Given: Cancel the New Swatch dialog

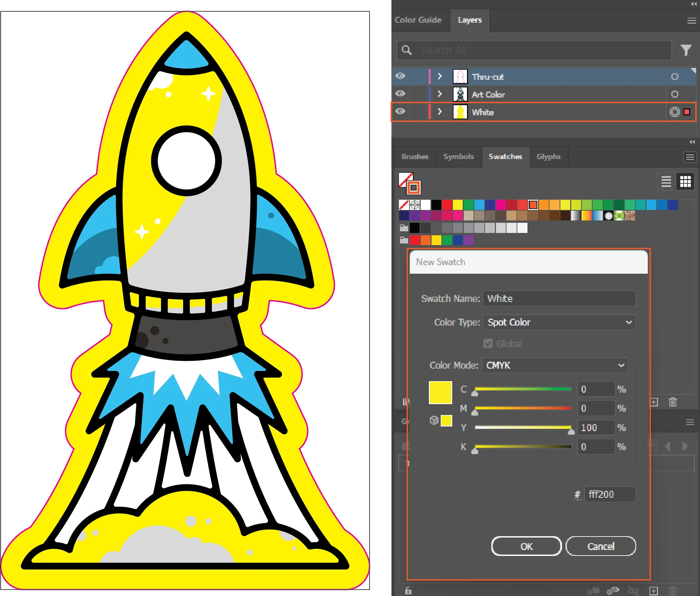Looking at the screenshot, I should click(600, 546).
